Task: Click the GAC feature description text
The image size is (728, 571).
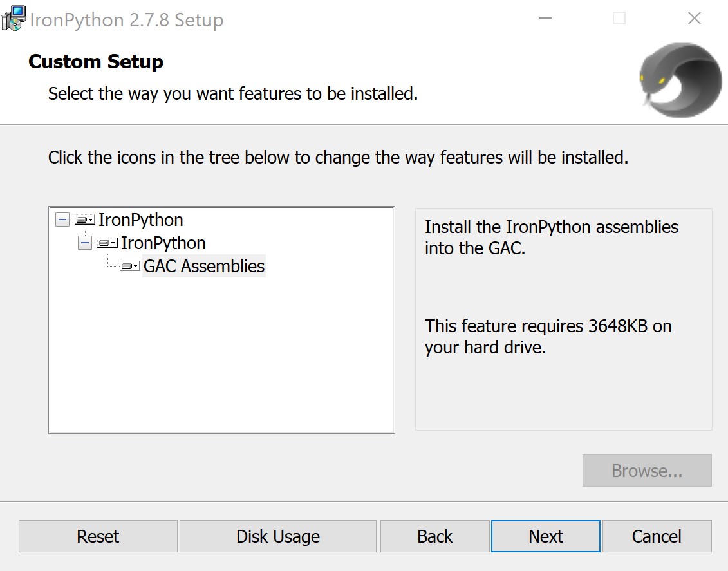Action: click(551, 237)
